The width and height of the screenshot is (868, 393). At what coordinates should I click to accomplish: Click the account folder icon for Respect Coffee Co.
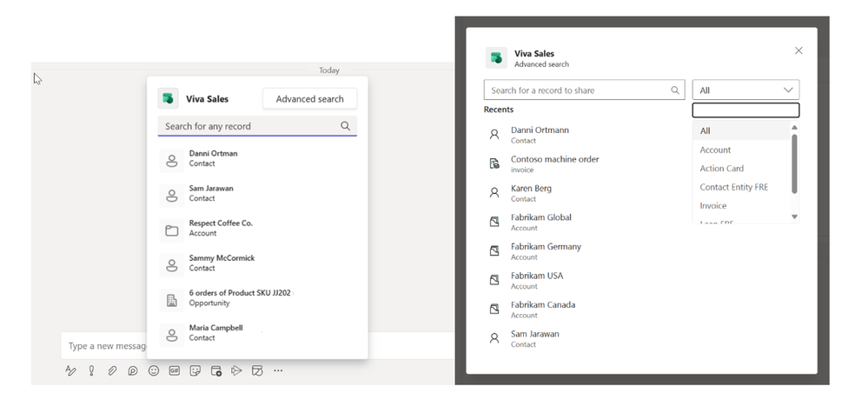(172, 230)
